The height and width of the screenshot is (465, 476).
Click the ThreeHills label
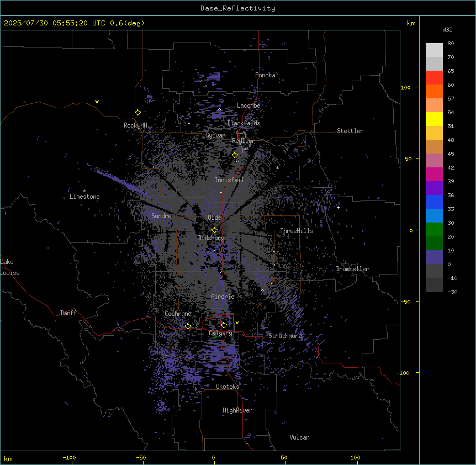tap(297, 231)
